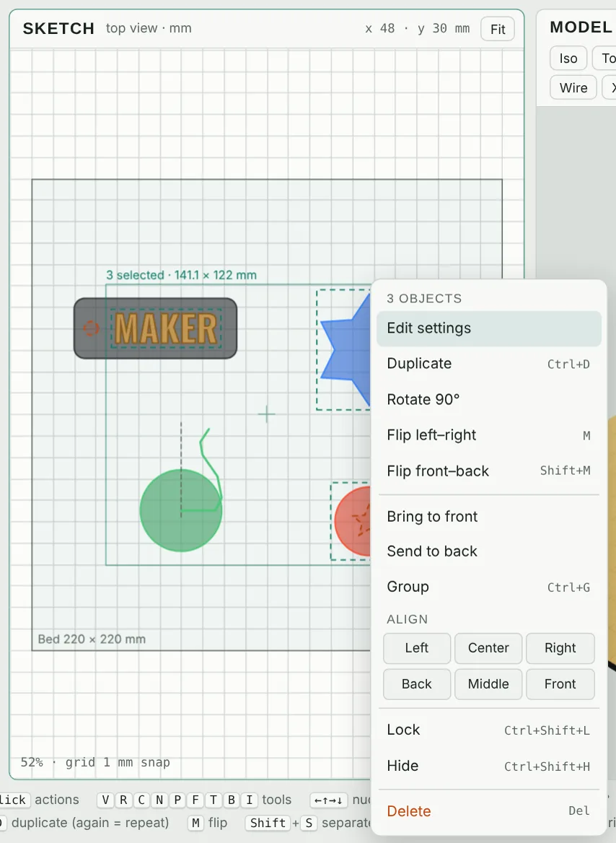The height and width of the screenshot is (843, 616).
Task: Select the red circle shape
Action: pyautogui.click(x=353, y=522)
